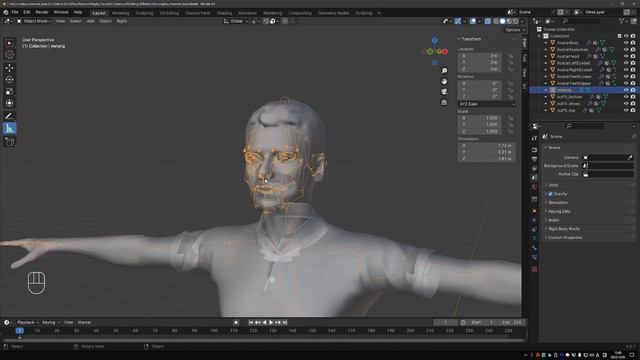640x360 pixels.
Task: Click the Z axis on navigation gizmo
Action: click(435, 40)
